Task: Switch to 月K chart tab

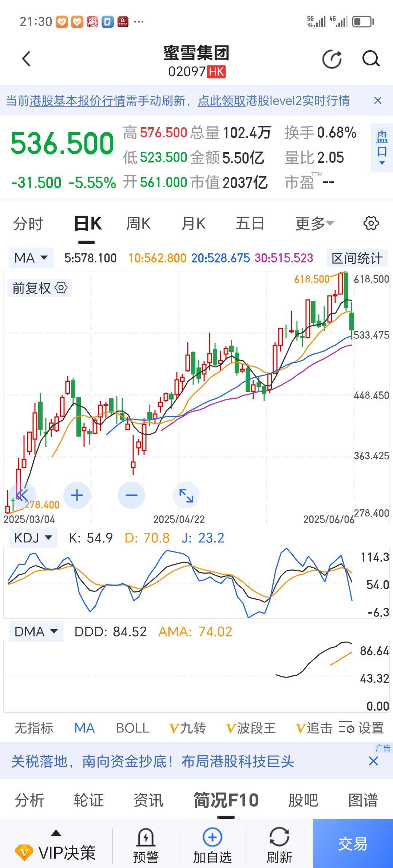Action: 194,223
